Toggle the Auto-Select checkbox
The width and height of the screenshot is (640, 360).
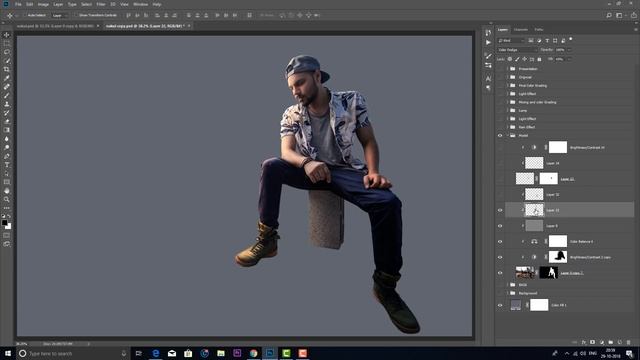[24, 16]
